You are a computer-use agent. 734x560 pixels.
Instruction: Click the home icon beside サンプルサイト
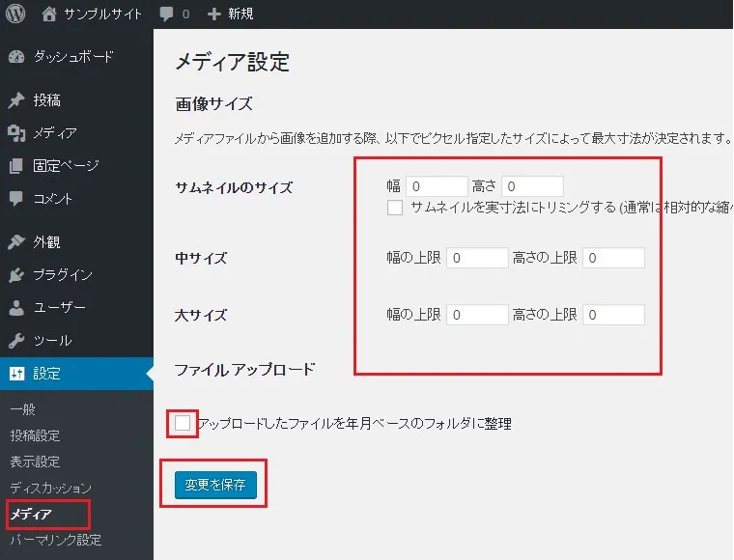click(49, 14)
